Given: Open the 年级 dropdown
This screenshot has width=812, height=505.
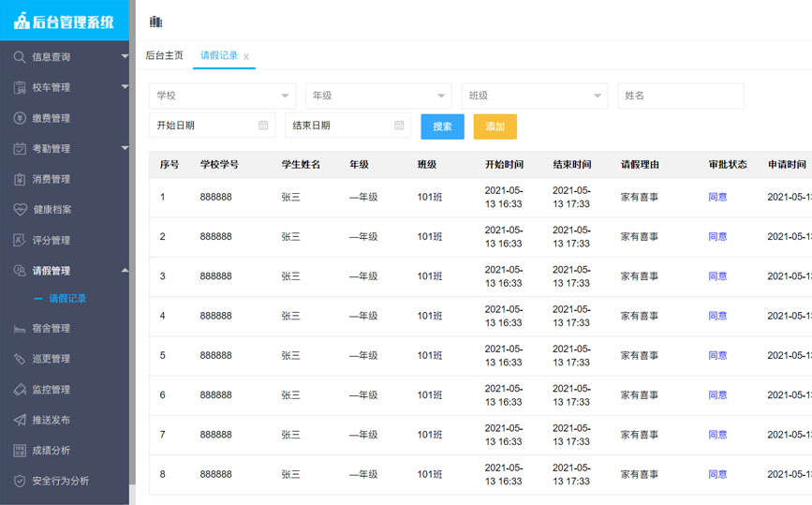Looking at the screenshot, I should tap(378, 96).
